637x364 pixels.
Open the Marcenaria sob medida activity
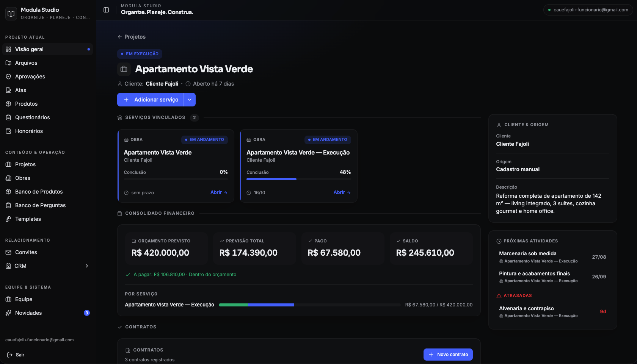[x=553, y=257]
